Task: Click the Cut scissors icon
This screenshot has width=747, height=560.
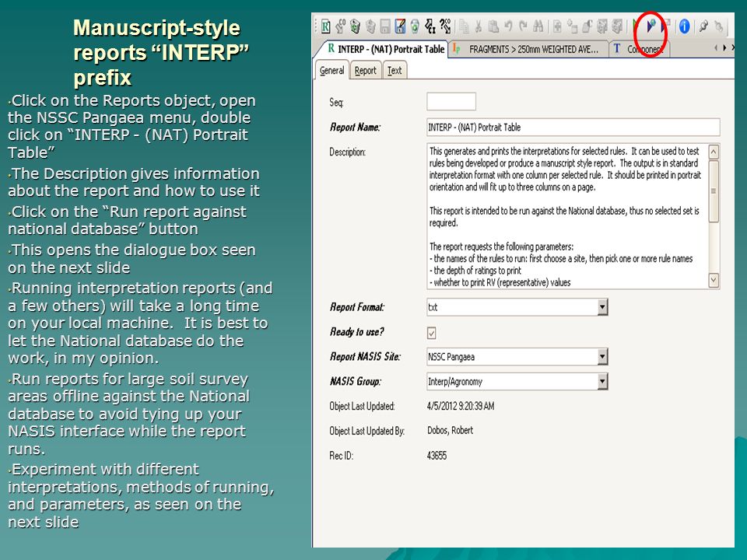Action: coord(479,27)
